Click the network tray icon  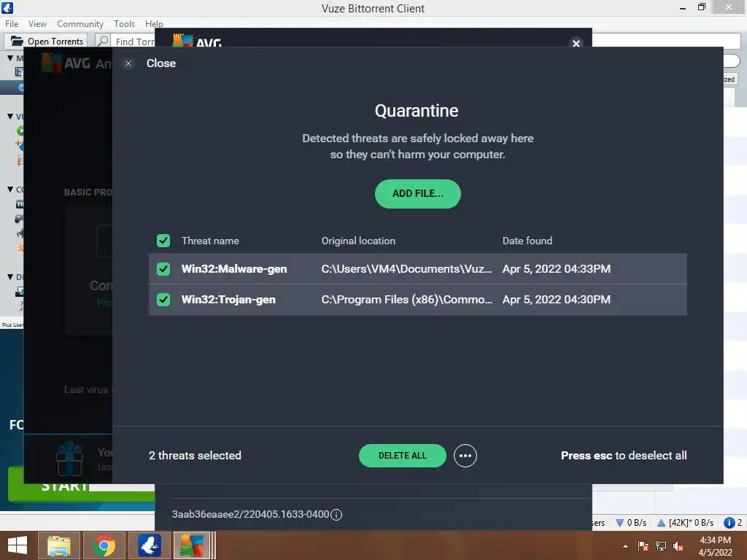pos(661,546)
